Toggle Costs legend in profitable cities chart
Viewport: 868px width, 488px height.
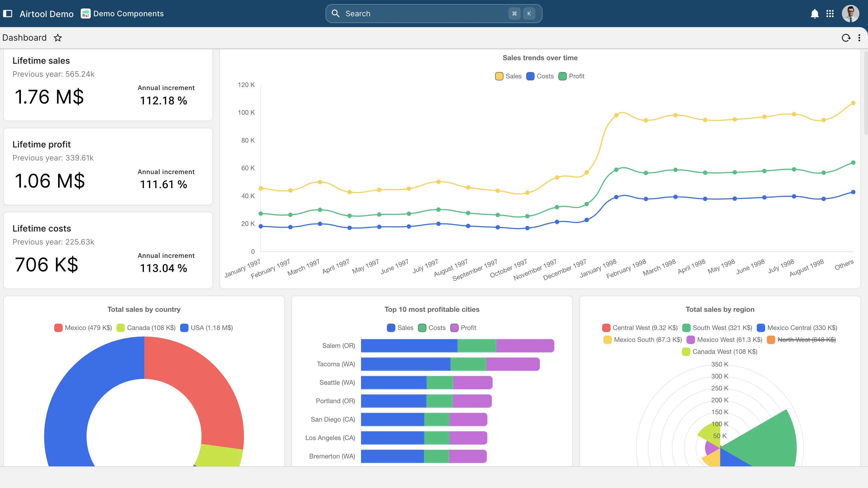[x=432, y=328]
